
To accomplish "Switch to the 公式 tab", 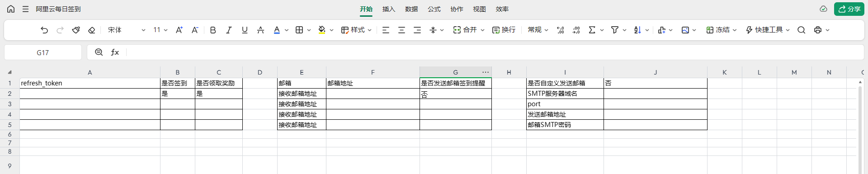I will tap(434, 9).
